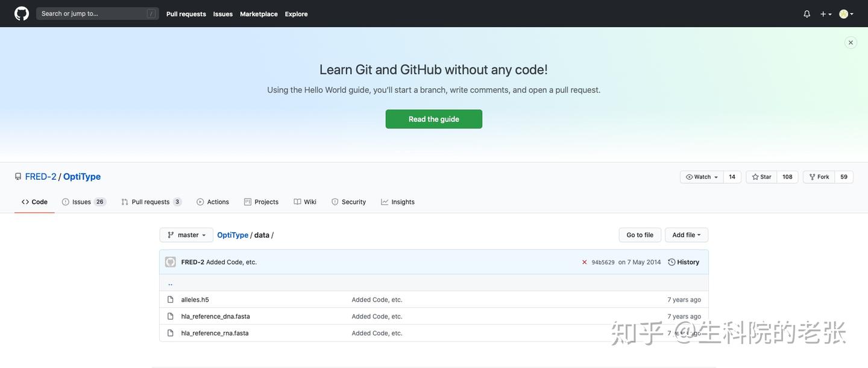868x368 pixels.
Task: Open the FRED-2 commit author link
Action: tap(193, 262)
